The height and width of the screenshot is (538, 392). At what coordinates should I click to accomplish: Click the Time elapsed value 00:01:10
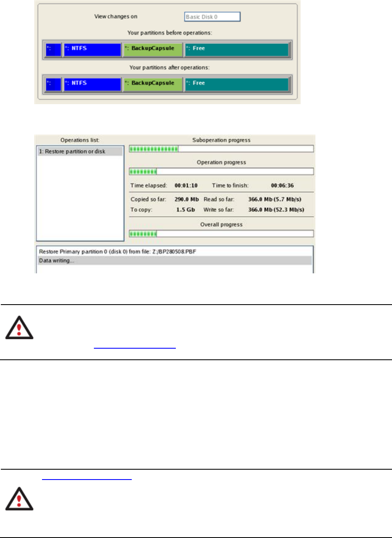coord(186,186)
